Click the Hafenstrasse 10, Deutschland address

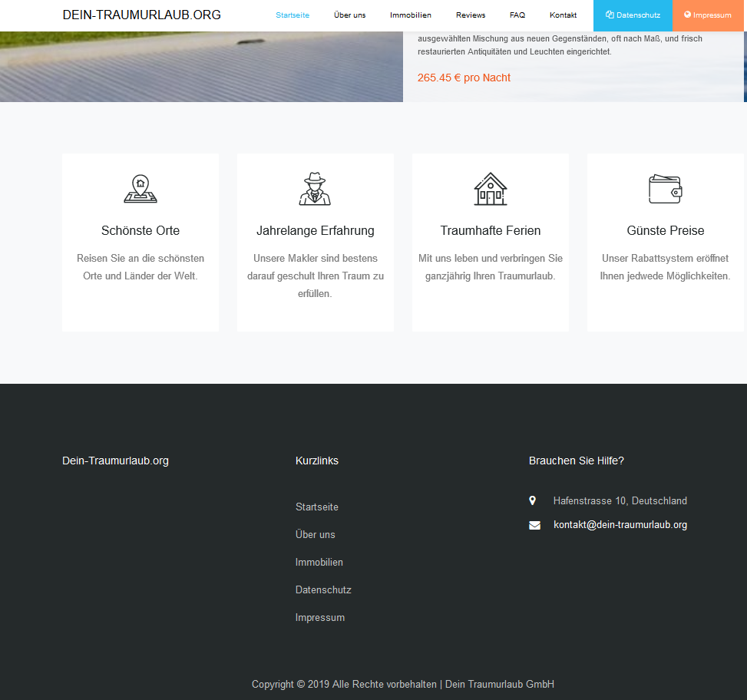pos(620,501)
